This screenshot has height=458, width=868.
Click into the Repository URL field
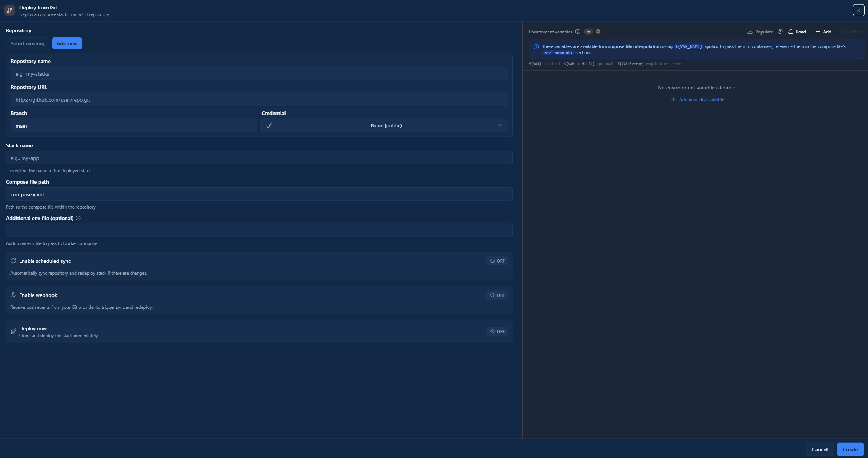pyautogui.click(x=259, y=100)
